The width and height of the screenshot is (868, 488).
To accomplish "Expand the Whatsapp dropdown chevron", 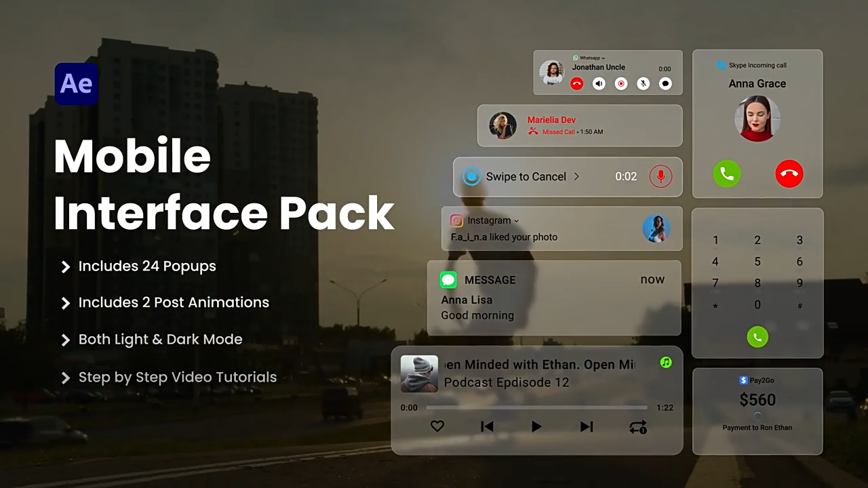I will (604, 58).
